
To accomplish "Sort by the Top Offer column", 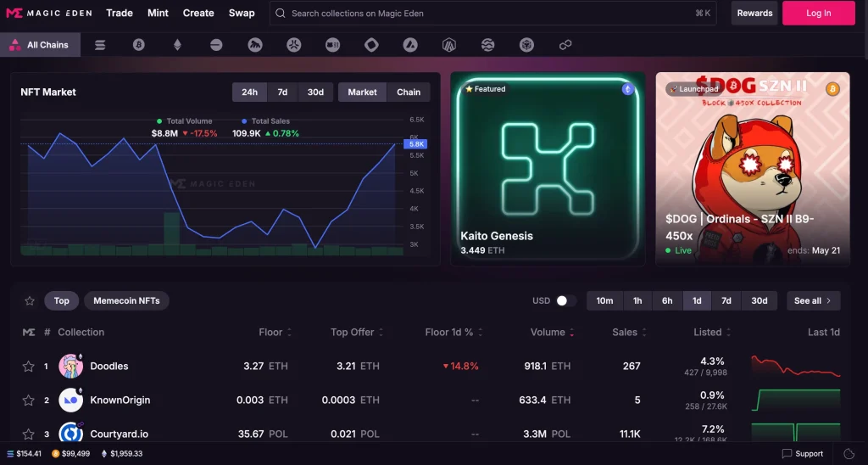I will click(357, 332).
